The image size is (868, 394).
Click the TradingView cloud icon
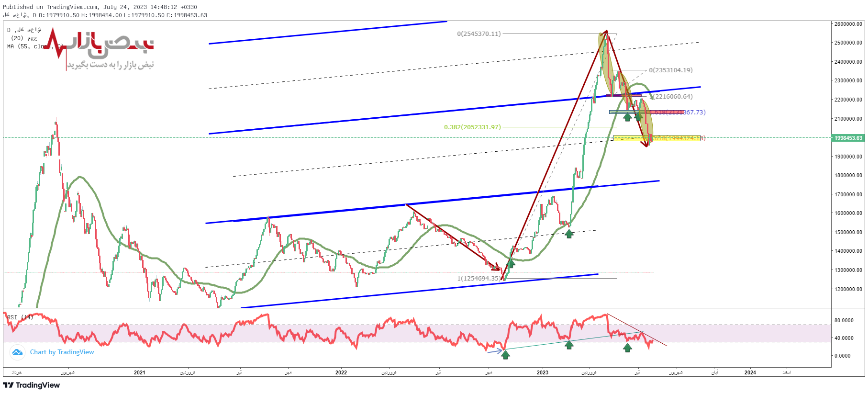click(17, 352)
